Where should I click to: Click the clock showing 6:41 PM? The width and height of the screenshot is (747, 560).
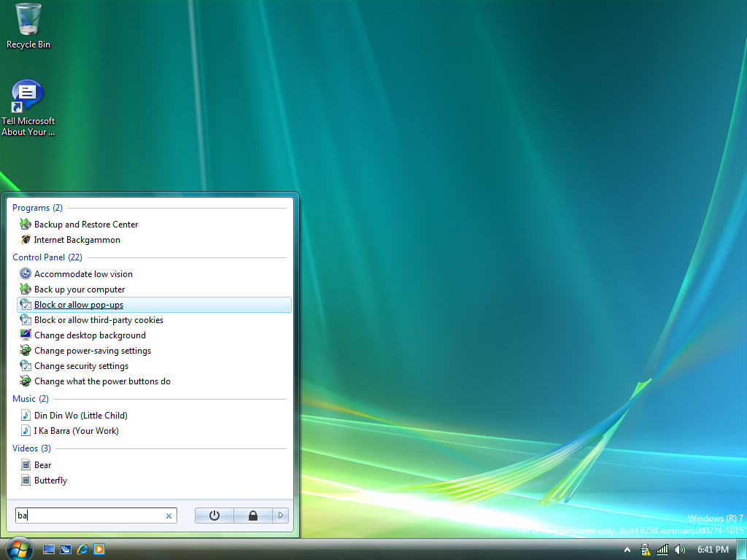pos(713,549)
